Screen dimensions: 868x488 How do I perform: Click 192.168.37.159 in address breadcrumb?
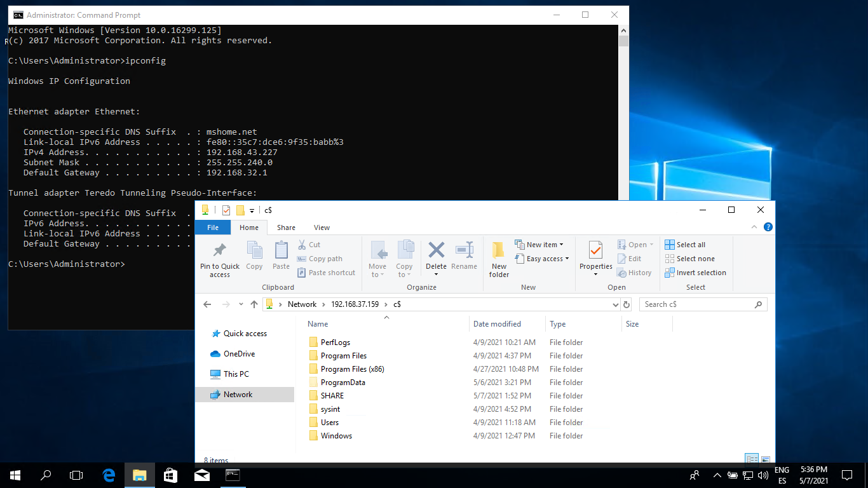tap(355, 304)
